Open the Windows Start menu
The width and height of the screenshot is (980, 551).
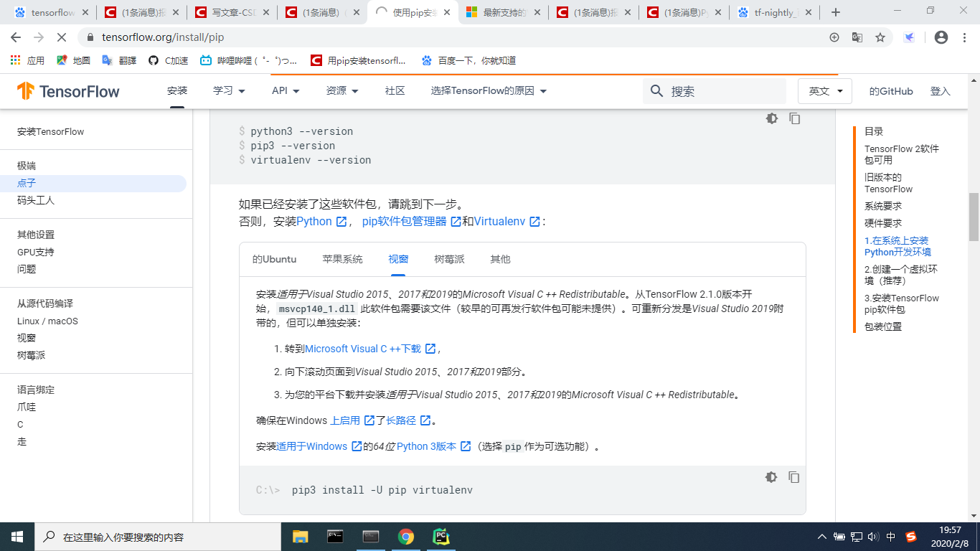pyautogui.click(x=17, y=537)
